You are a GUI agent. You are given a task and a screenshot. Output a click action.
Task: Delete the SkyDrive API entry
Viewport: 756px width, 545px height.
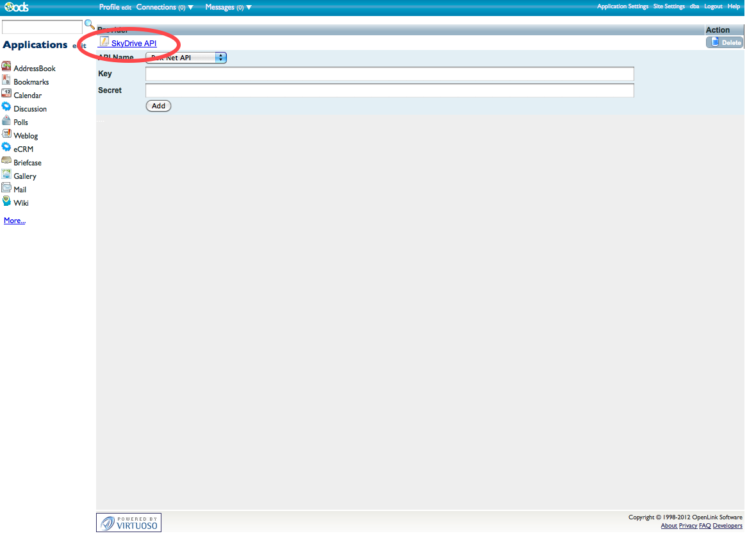pos(725,42)
